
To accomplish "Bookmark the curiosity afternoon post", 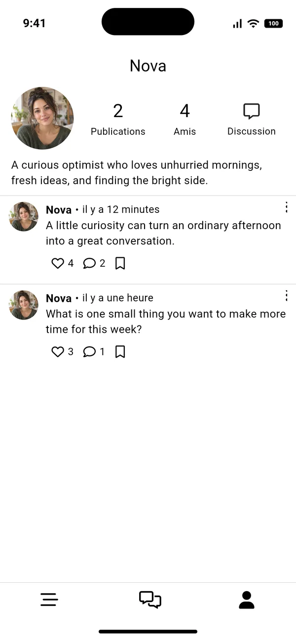I will click(x=120, y=263).
